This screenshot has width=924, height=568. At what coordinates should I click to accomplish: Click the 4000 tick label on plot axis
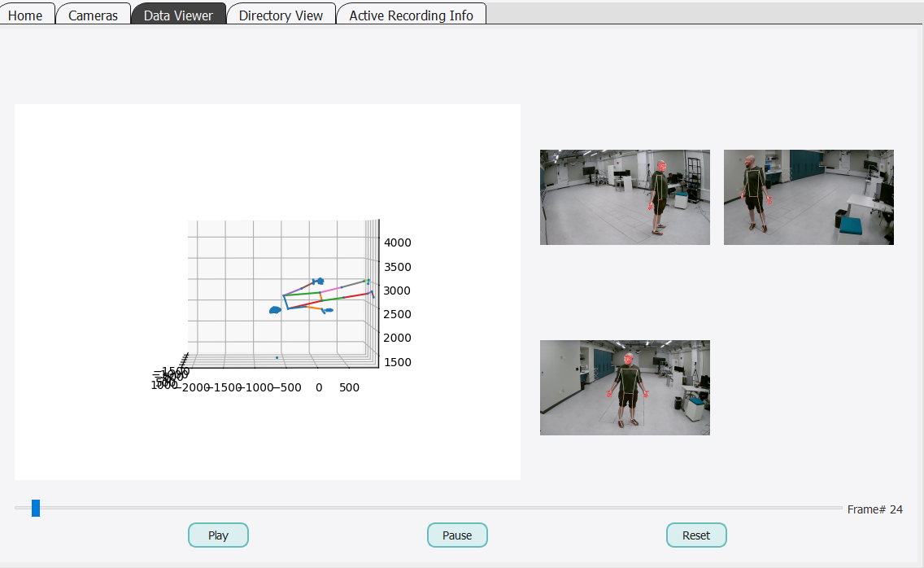[x=398, y=242]
